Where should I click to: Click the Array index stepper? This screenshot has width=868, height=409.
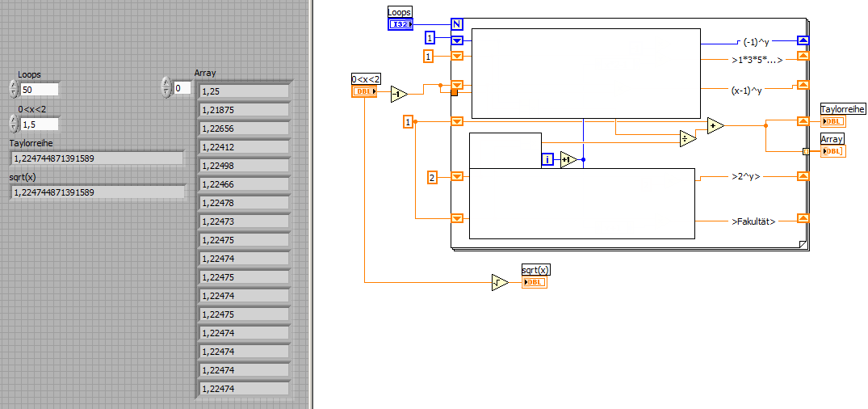coord(166,87)
